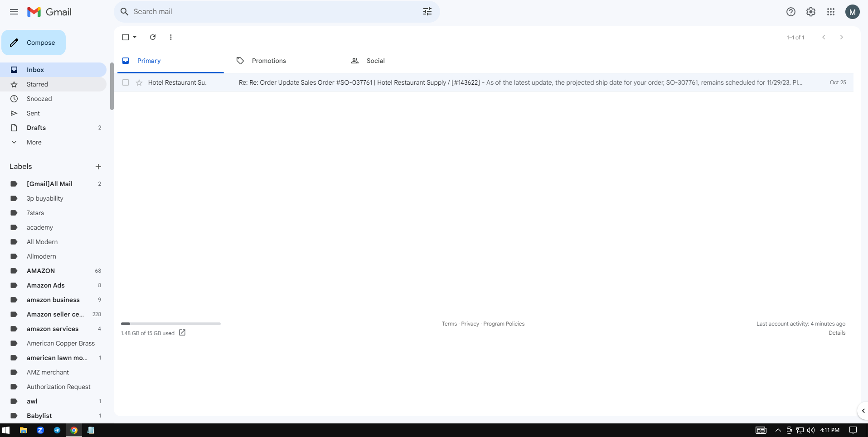
Task: Open the Drafts folder
Action: pyautogui.click(x=53, y=128)
